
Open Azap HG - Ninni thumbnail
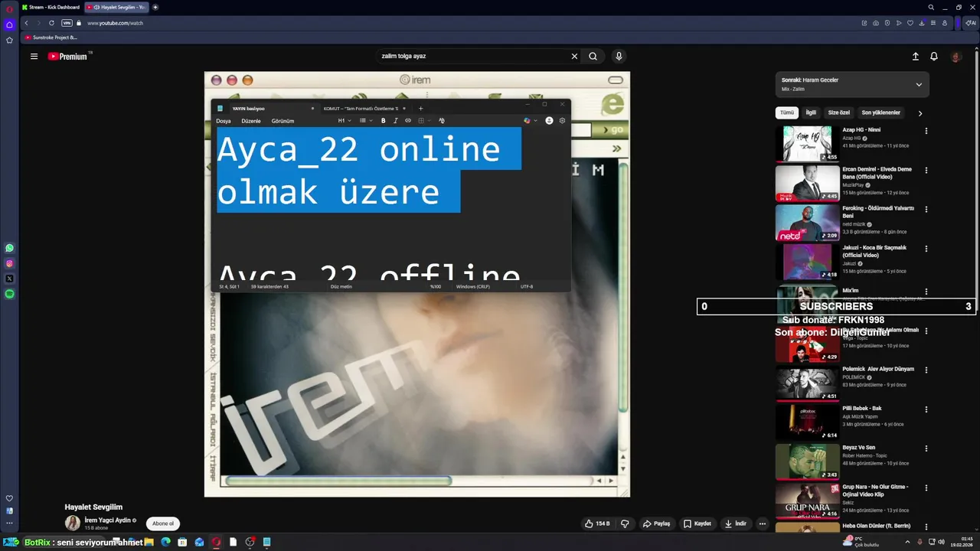coord(807,144)
